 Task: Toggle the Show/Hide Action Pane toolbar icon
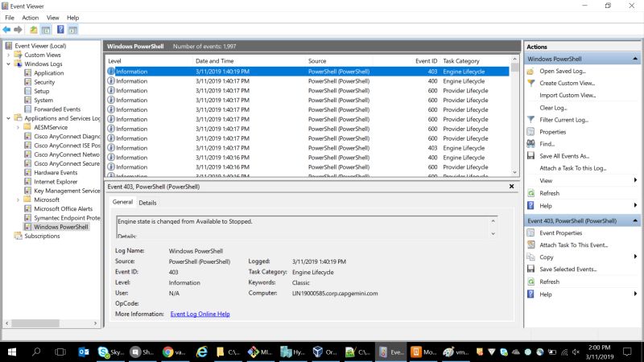[72, 30]
